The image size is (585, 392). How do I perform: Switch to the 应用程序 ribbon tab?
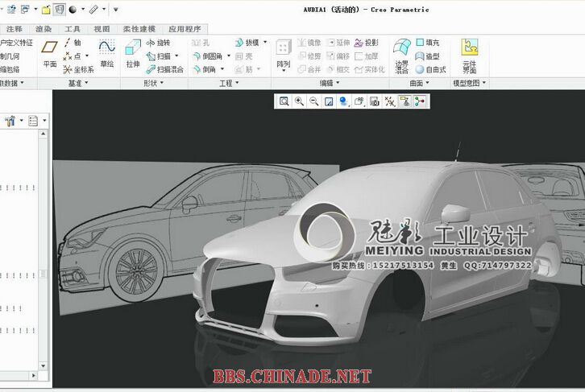click(x=185, y=29)
